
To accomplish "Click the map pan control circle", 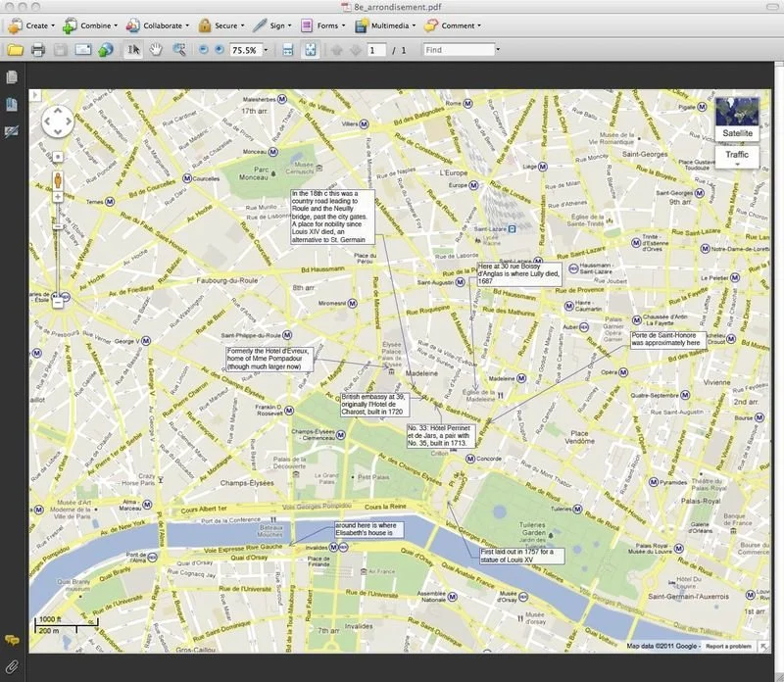I will [x=58, y=122].
